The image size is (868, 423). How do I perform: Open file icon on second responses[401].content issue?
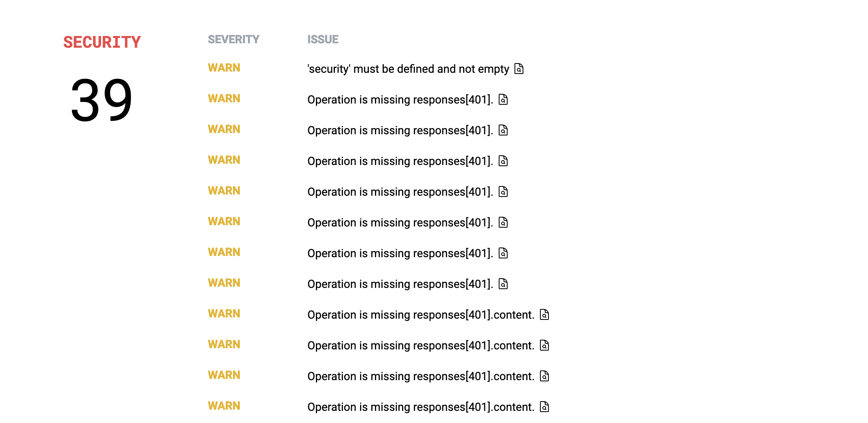click(x=545, y=345)
